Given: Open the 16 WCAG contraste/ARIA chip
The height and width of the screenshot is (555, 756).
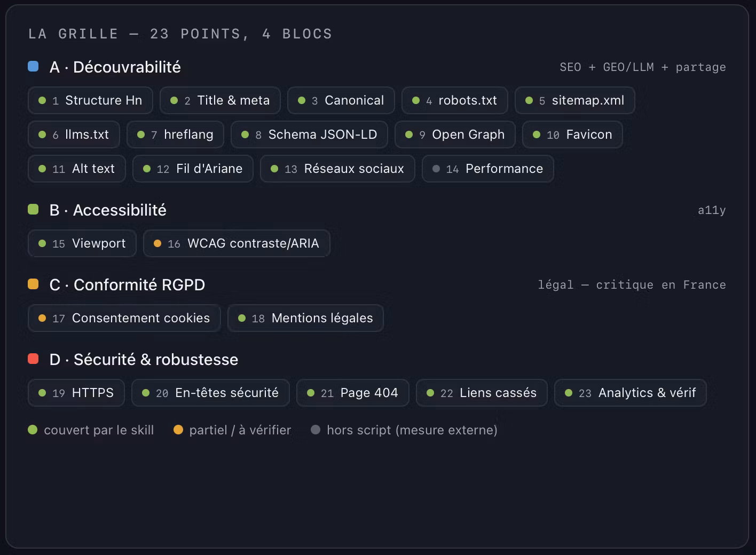Looking at the screenshot, I should click(237, 243).
